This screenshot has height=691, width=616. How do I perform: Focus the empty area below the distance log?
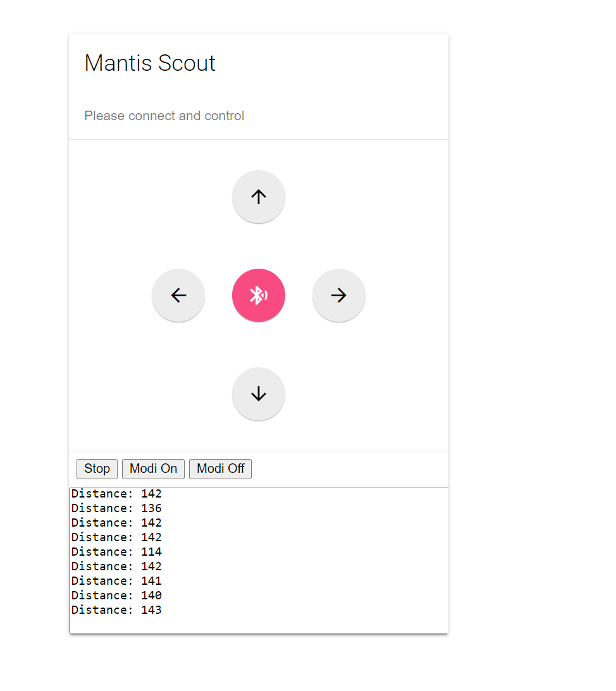258,625
